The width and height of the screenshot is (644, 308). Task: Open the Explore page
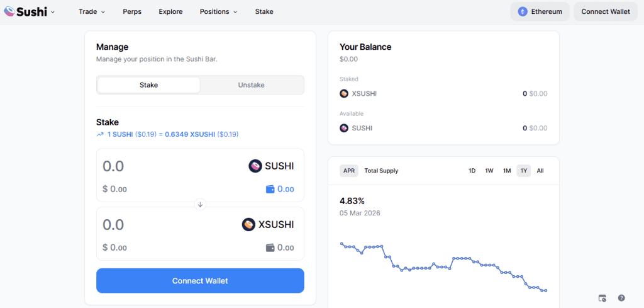point(171,11)
